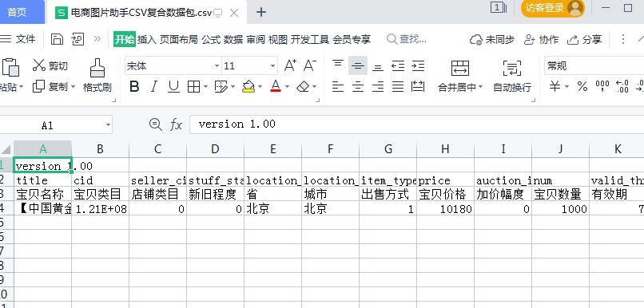Click the distributed alignment icon
The height and width of the screenshot is (308, 644).
point(418,86)
